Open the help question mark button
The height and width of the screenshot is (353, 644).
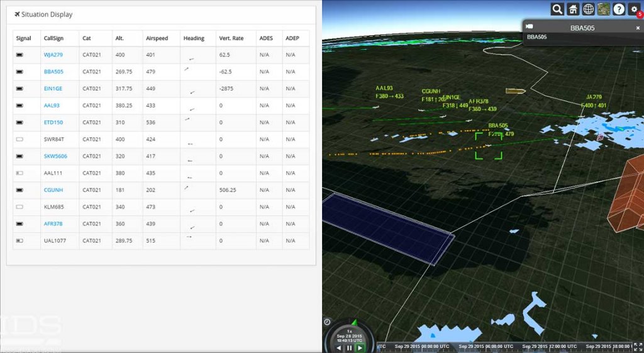(x=619, y=9)
